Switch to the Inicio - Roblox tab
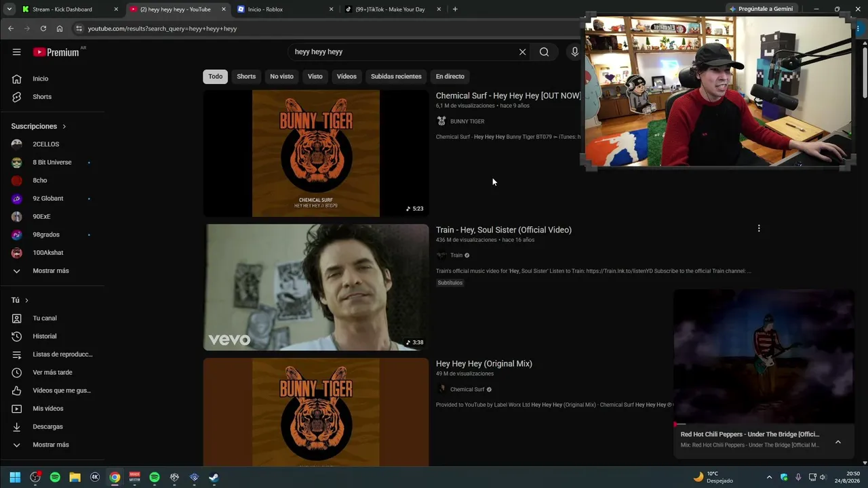868x488 pixels. coord(285,9)
